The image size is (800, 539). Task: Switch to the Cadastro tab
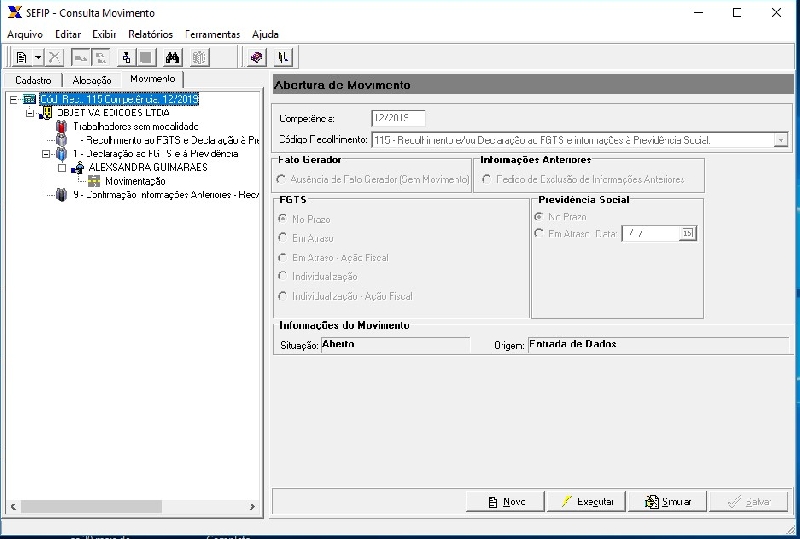(x=33, y=80)
